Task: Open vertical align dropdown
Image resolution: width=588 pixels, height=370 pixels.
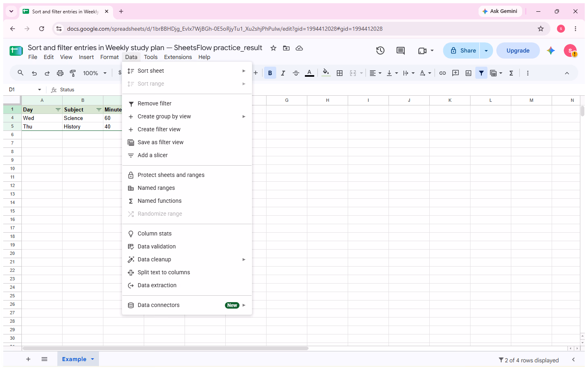Action: (392, 73)
